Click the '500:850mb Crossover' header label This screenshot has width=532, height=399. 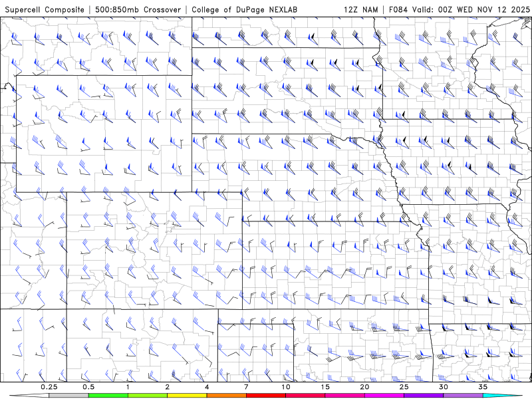click(x=138, y=10)
